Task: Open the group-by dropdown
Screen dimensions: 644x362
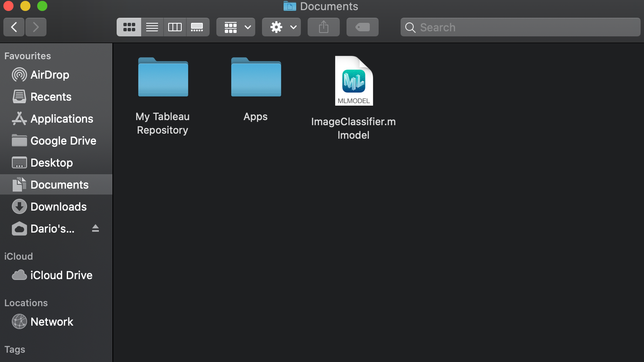Action: (x=236, y=27)
